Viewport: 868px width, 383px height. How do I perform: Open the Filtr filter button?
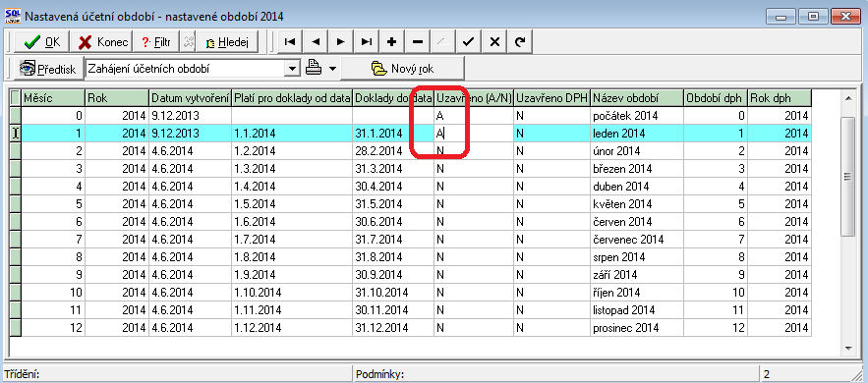point(156,42)
